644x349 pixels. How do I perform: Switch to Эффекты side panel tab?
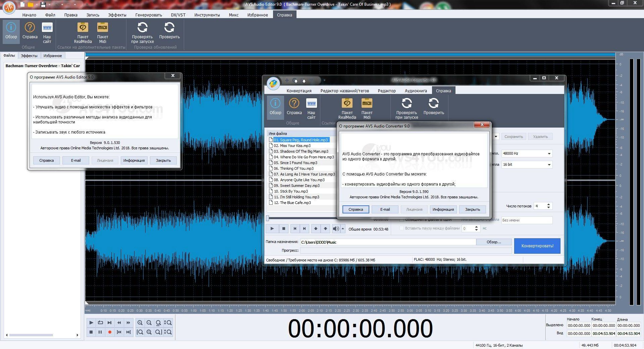pos(29,56)
